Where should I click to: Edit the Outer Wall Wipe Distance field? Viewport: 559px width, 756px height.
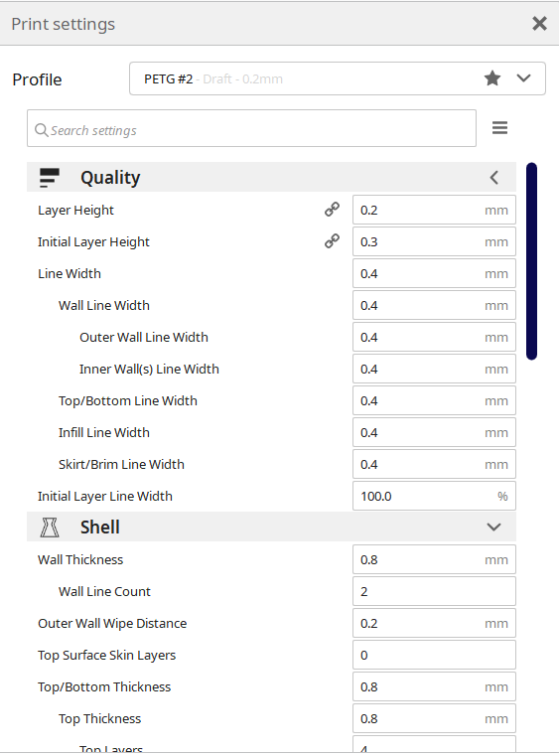434,623
